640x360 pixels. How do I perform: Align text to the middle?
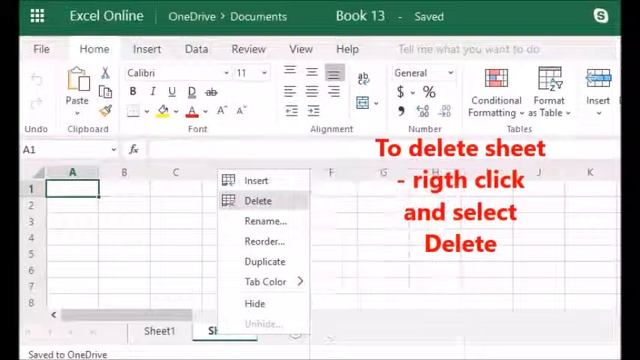312,72
